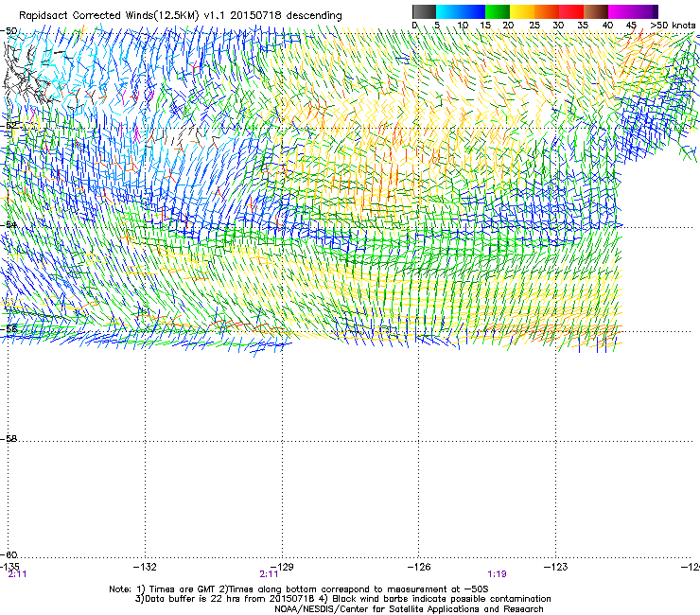Click the brown 35-40 knots color band

click(596, 11)
